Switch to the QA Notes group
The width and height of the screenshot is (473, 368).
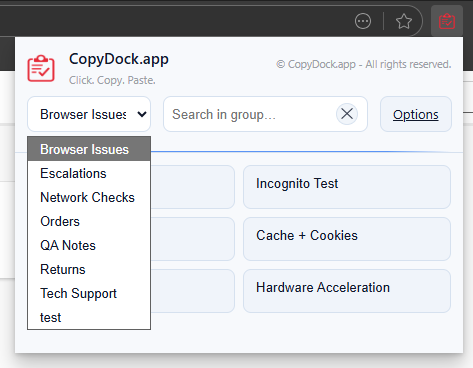(89, 245)
